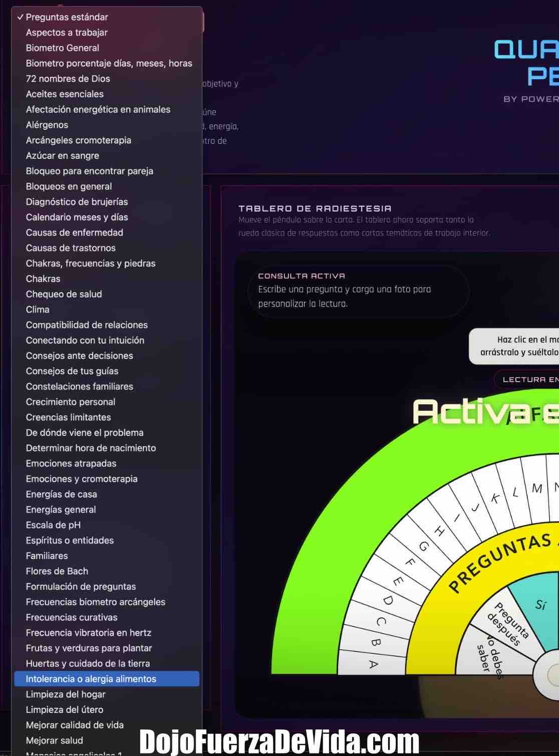Select Determinar hora de nacimiento
Image resolution: width=559 pixels, height=756 pixels.
point(107,448)
